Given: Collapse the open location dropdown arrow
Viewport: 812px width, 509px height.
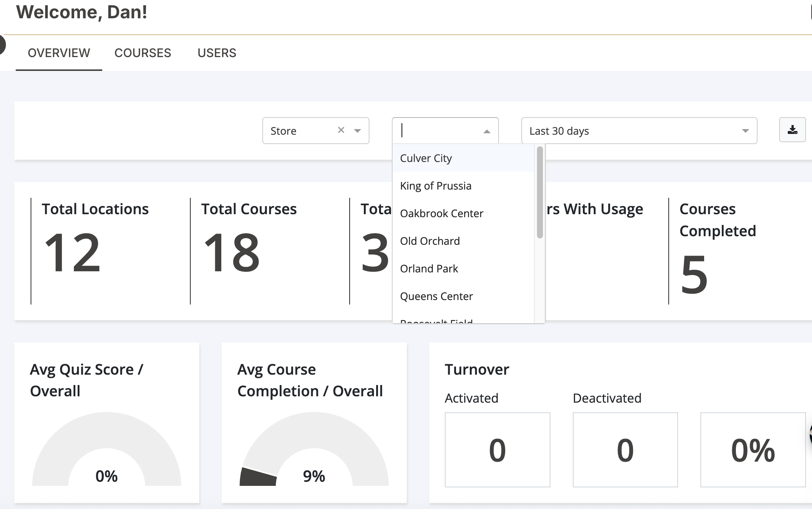Looking at the screenshot, I should 487,131.
